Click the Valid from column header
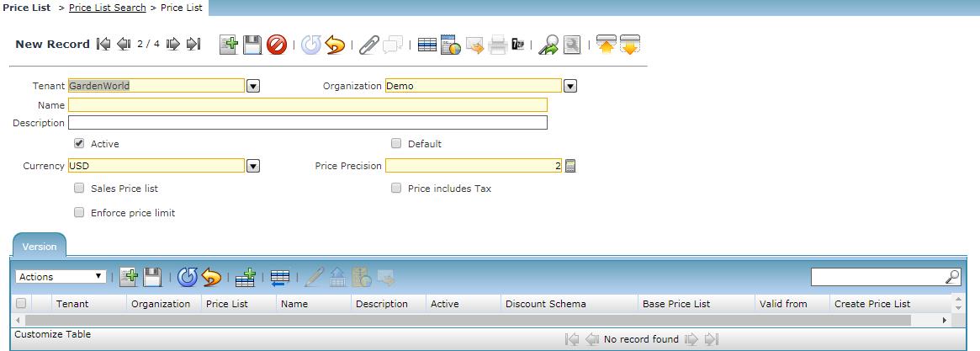 click(792, 304)
